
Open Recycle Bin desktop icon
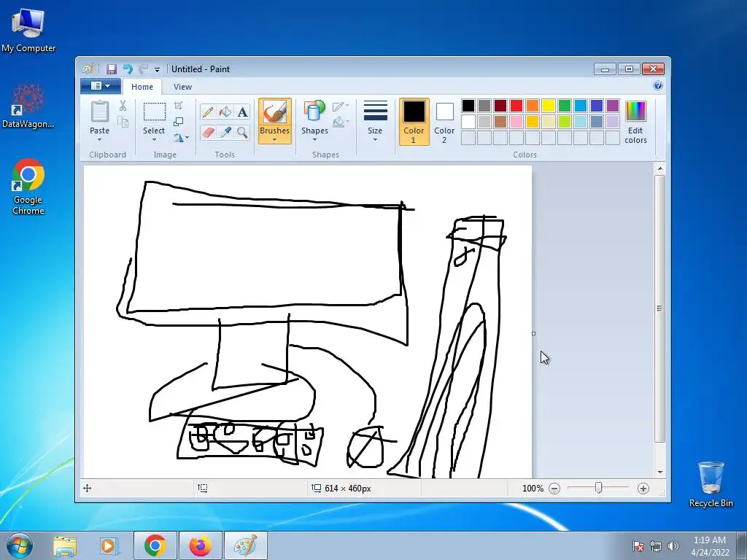(x=711, y=484)
